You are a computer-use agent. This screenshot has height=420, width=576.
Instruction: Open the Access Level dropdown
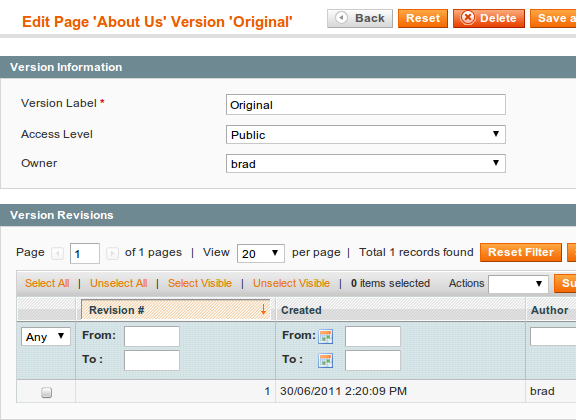366,134
